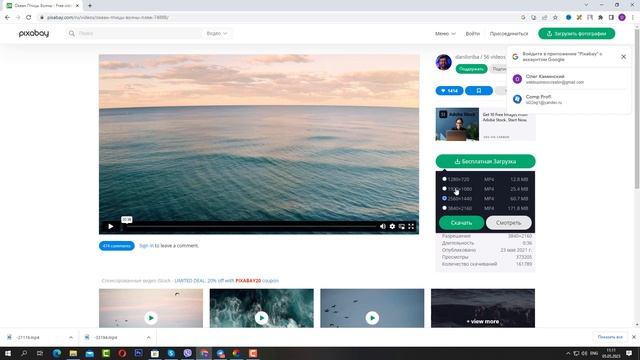Viewport: 640px width, 360px height.
Task: Click the Pixabay logo
Action: (x=34, y=33)
